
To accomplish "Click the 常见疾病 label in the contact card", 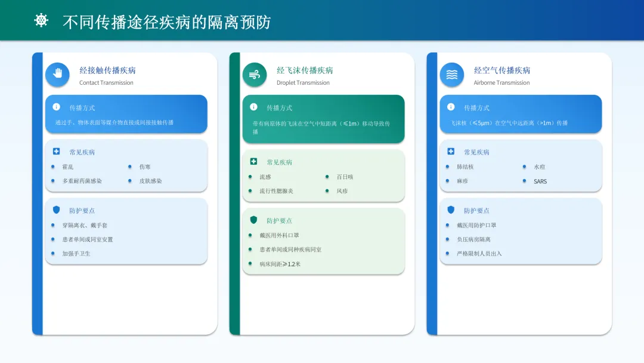I will (82, 152).
